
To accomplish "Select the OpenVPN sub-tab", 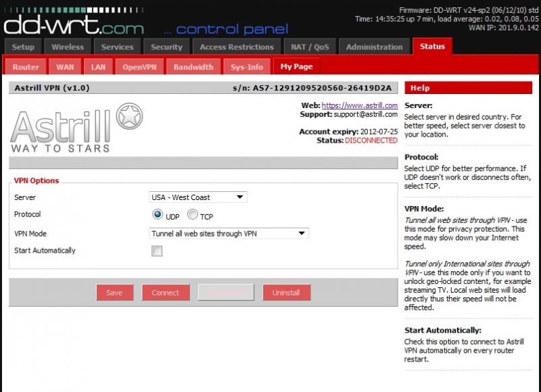I will [x=140, y=67].
